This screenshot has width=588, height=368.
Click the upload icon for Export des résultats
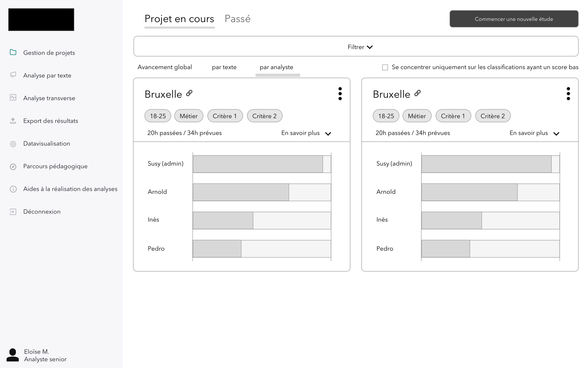pyautogui.click(x=13, y=120)
